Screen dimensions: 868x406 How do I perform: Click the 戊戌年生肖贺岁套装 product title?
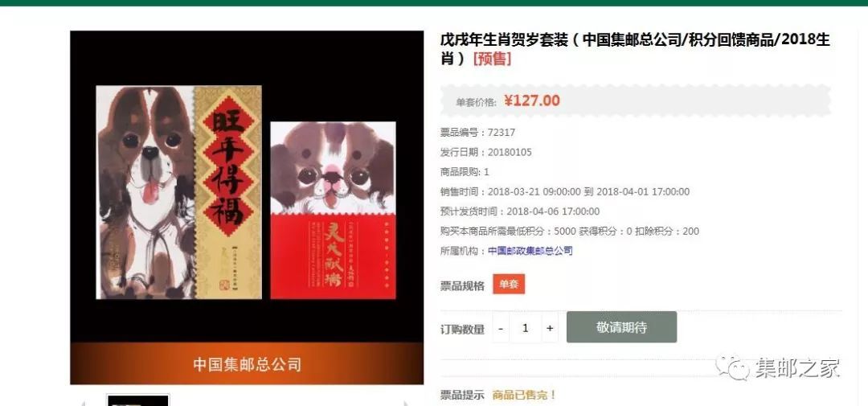coord(635,49)
